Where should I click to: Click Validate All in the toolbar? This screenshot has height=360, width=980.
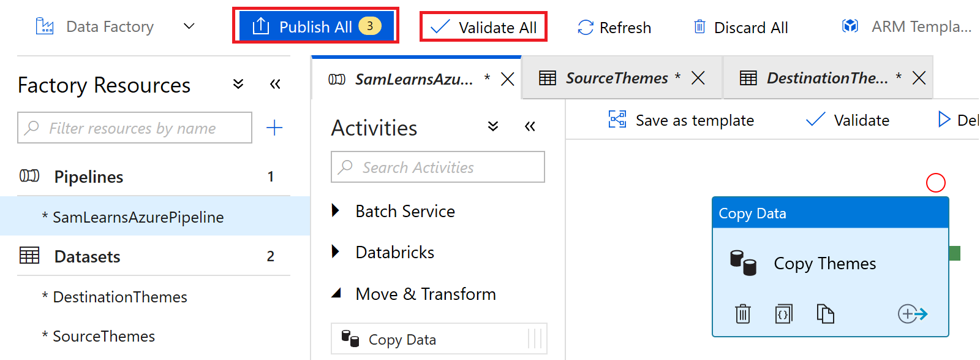point(483,28)
